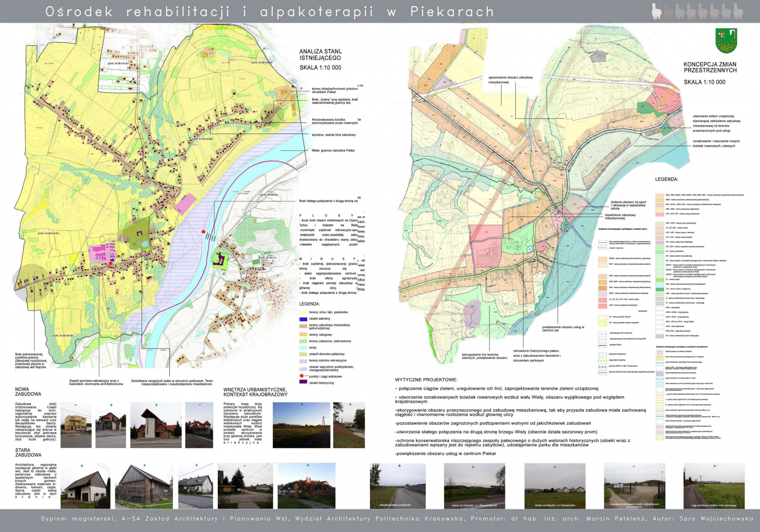
Task: Click the dark purple 'obiekt historyczny' swatch
Action: point(303,382)
